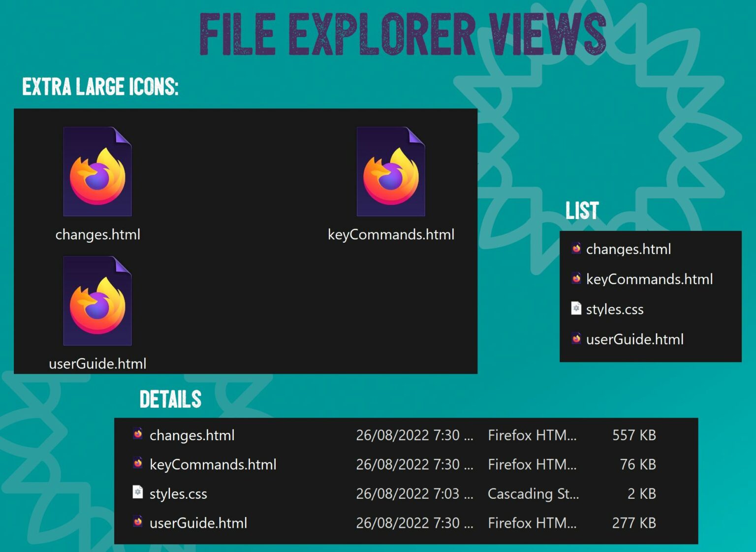Select the extra large keyCommands.html Firefox icon

391,171
